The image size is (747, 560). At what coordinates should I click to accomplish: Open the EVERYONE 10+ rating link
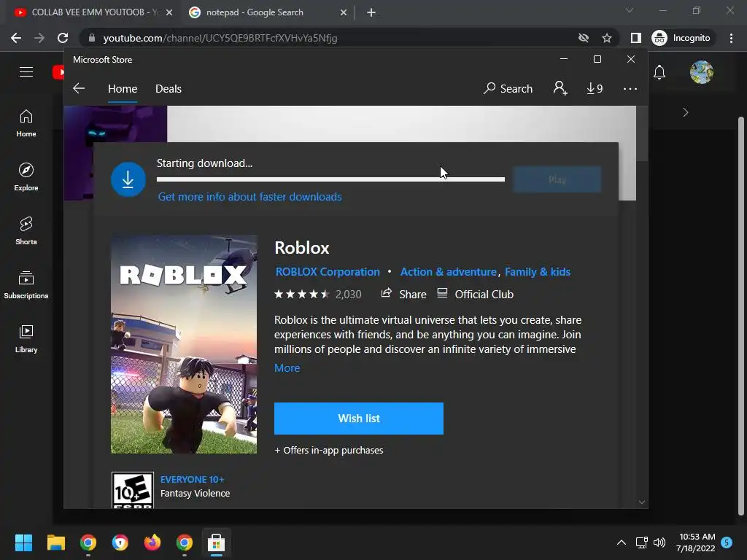click(192, 480)
